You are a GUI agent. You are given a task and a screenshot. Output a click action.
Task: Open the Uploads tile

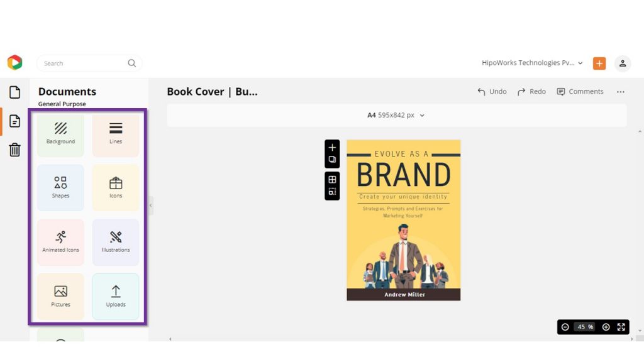(116, 297)
